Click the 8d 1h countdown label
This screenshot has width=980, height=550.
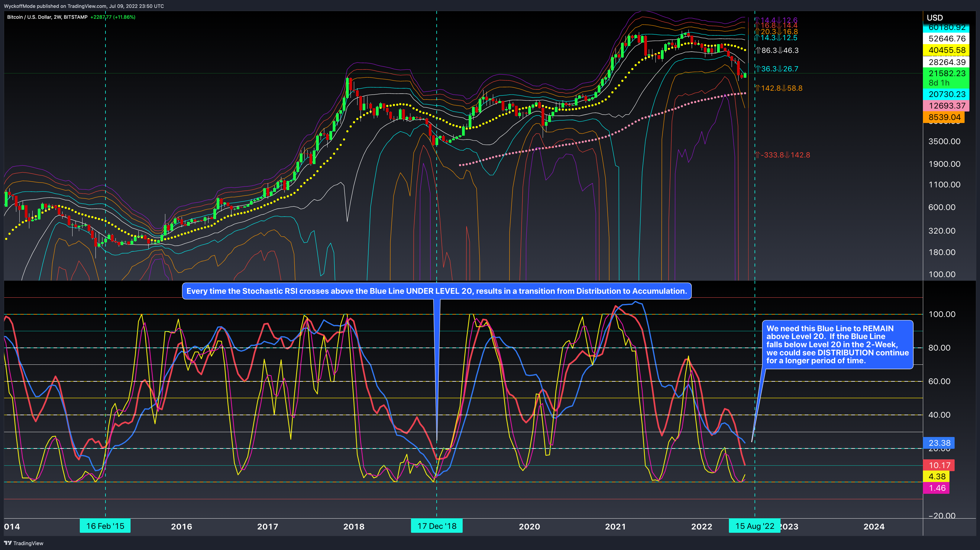939,83
